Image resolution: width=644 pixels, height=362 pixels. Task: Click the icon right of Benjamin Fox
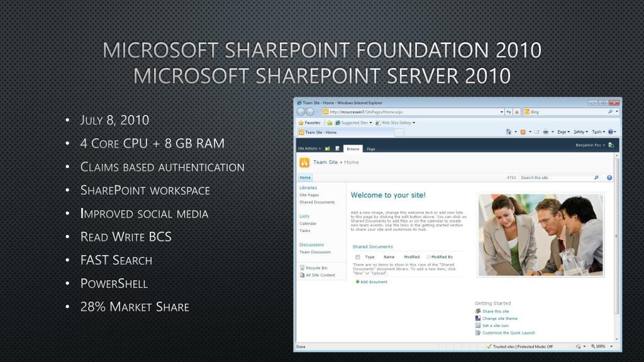[x=611, y=145]
